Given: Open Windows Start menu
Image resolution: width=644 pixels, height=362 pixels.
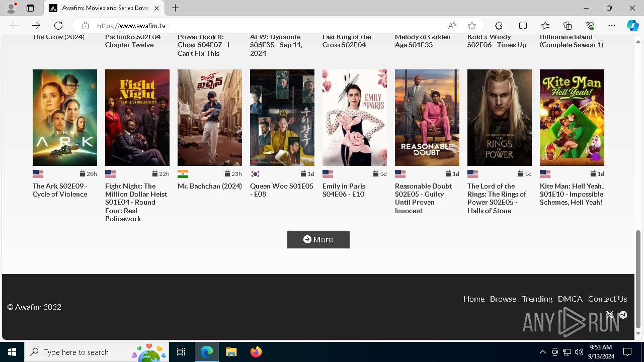Looking at the screenshot, I should click(x=12, y=352).
